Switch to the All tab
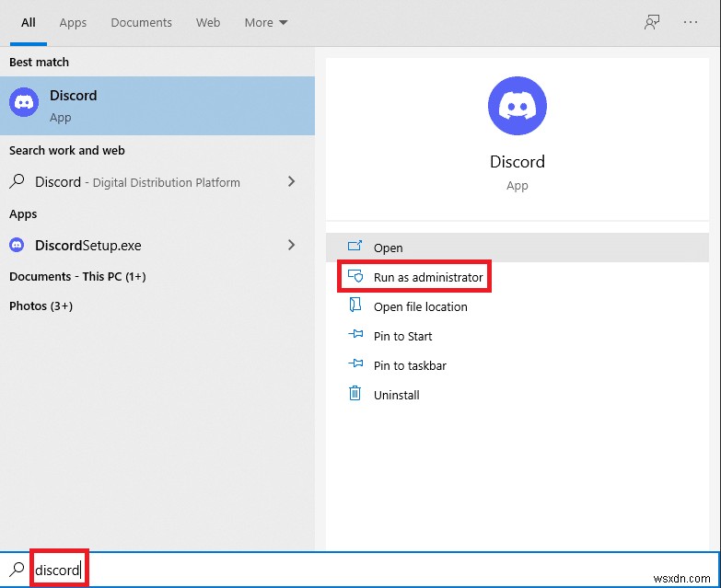Image resolution: width=721 pixels, height=588 pixels. click(28, 22)
